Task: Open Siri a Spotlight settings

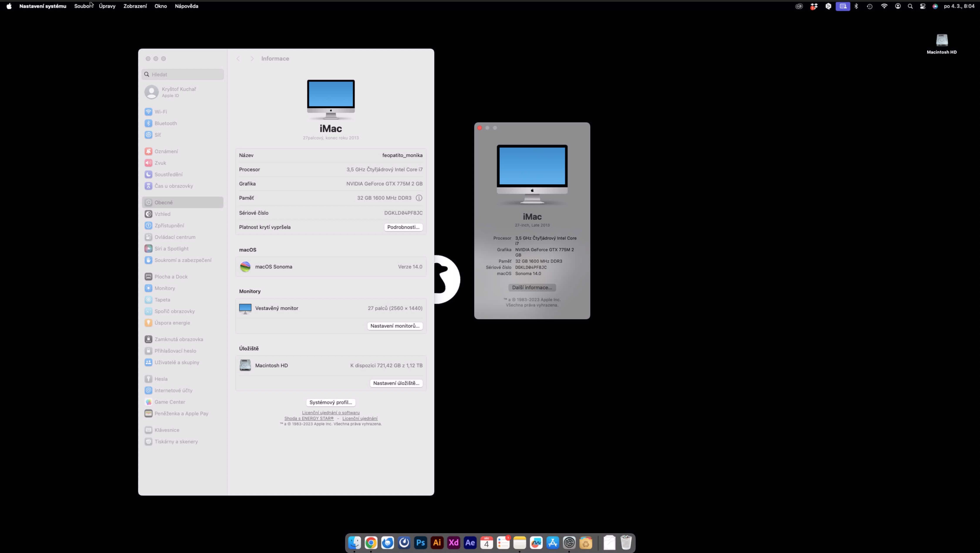Action: pyautogui.click(x=171, y=249)
